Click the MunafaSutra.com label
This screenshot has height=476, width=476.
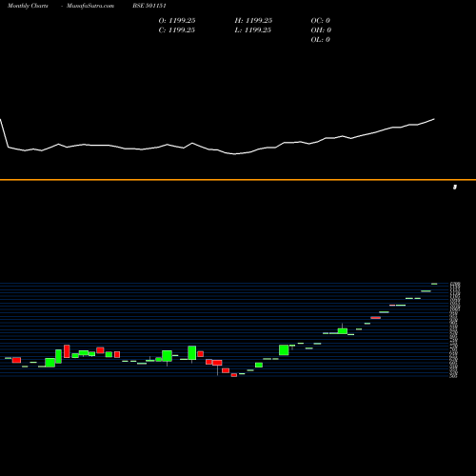point(90,6)
